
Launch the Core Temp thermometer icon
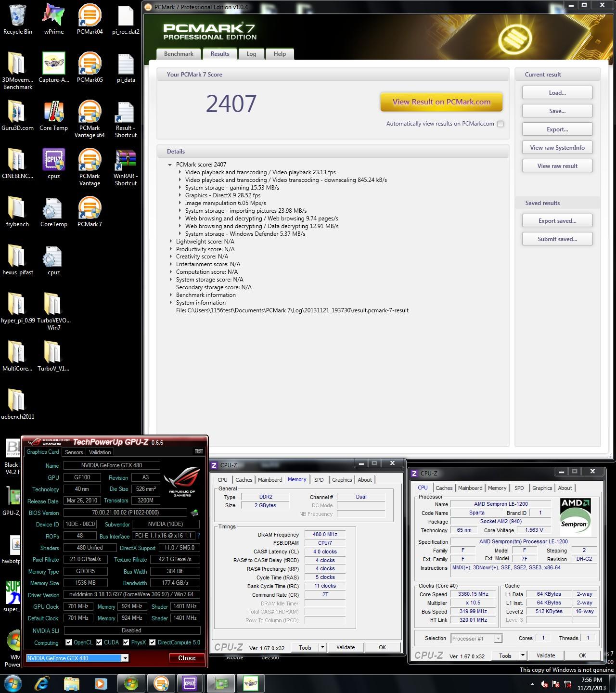[x=53, y=115]
